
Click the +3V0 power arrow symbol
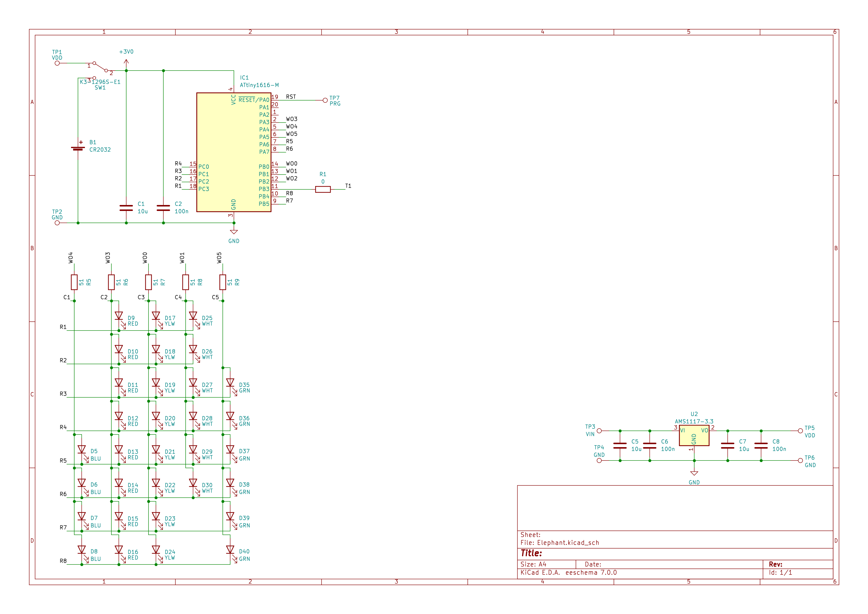click(126, 62)
